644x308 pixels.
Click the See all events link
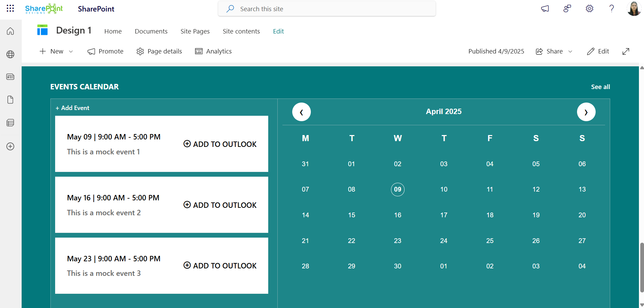(600, 87)
